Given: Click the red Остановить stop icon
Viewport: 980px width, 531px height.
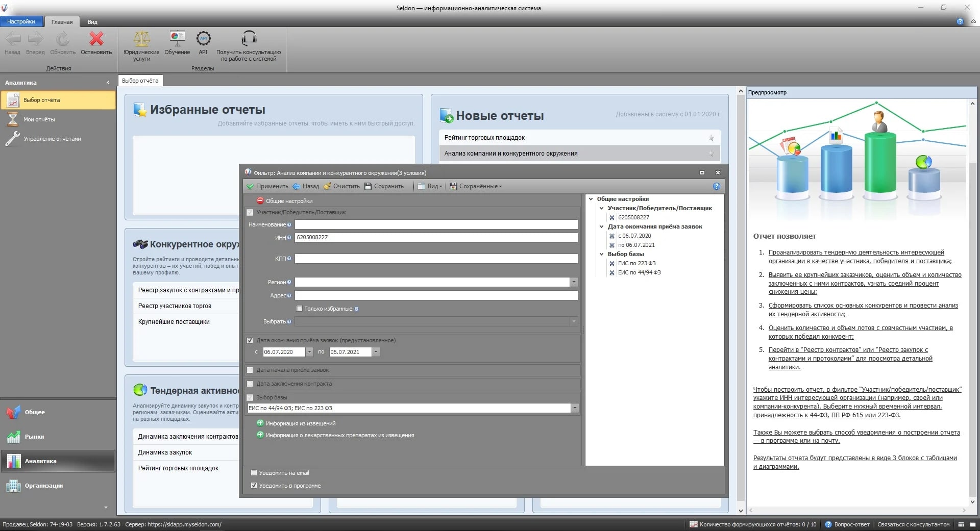Looking at the screenshot, I should (96, 39).
